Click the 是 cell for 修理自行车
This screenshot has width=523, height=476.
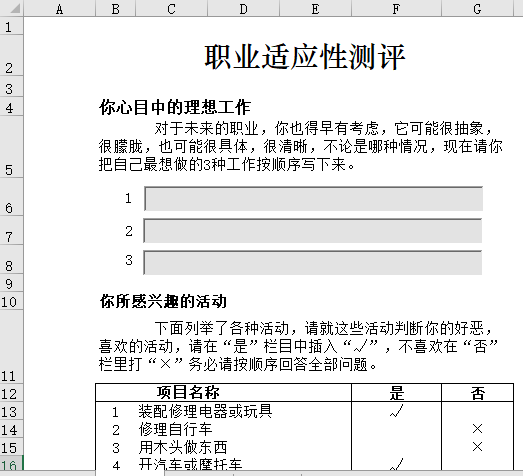tap(396, 429)
